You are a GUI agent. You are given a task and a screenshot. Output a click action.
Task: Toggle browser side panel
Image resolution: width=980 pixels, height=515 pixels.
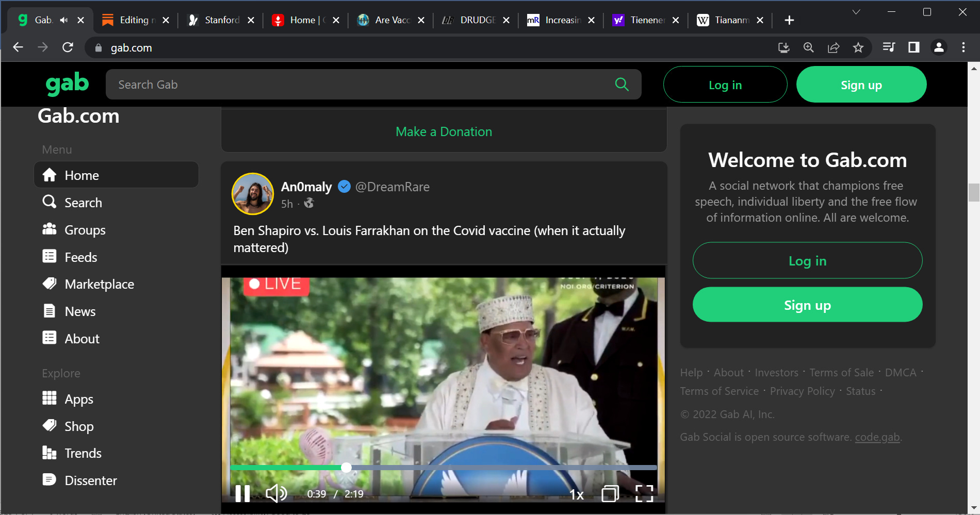coord(913,47)
